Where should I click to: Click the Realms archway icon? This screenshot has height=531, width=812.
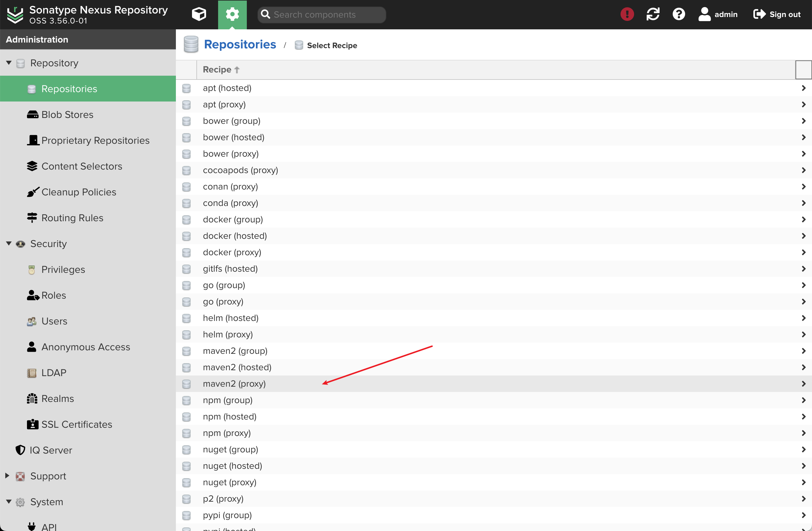click(x=32, y=398)
